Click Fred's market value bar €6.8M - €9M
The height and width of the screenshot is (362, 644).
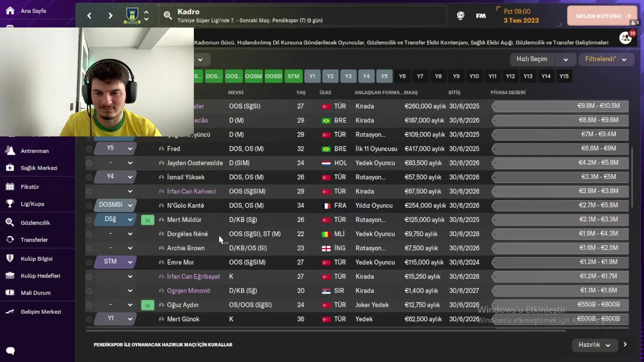[x=560, y=149]
